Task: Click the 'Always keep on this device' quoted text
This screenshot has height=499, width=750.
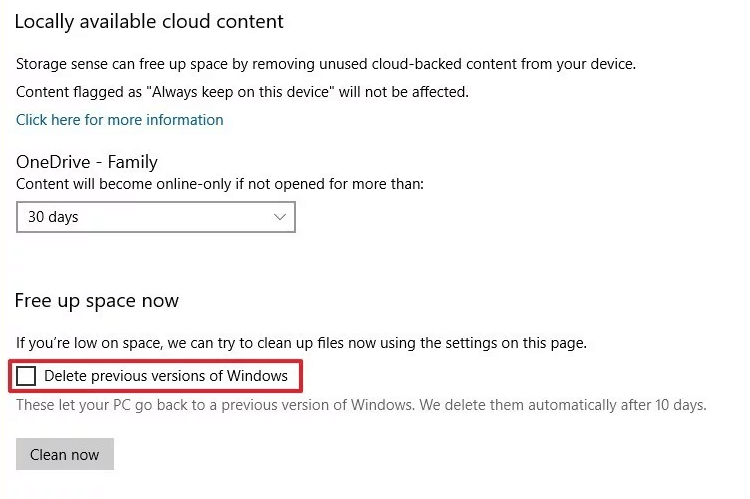Action: 241,92
